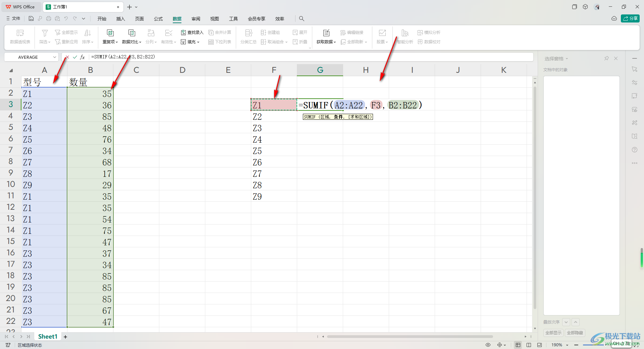Image resolution: width=644 pixels, height=349 pixels.
Task: Open the 190% zoom level dropdown
Action: 567,345
